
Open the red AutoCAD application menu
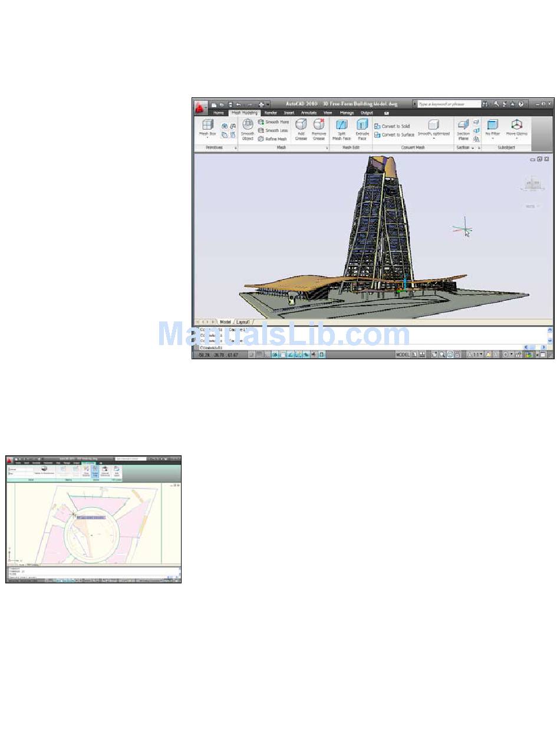(200, 108)
